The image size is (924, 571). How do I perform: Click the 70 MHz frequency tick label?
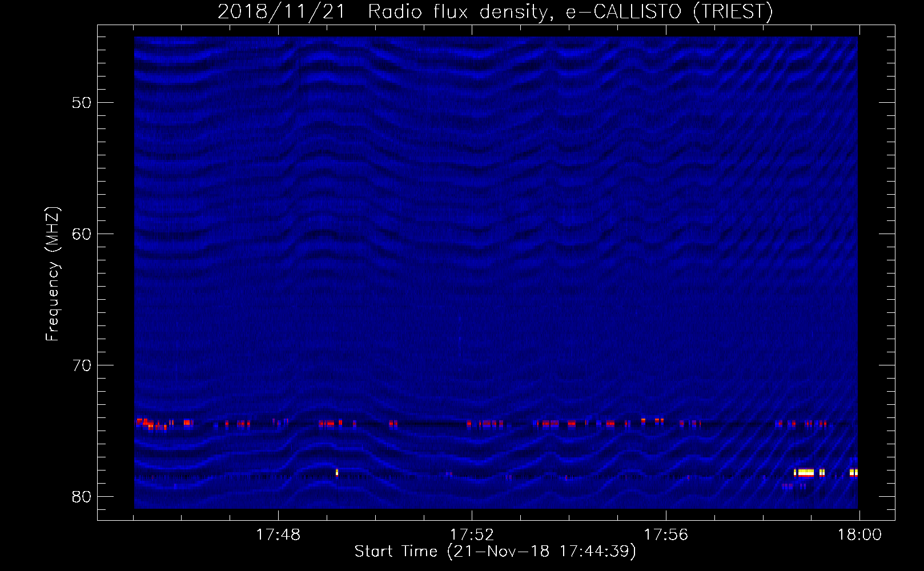coord(82,365)
